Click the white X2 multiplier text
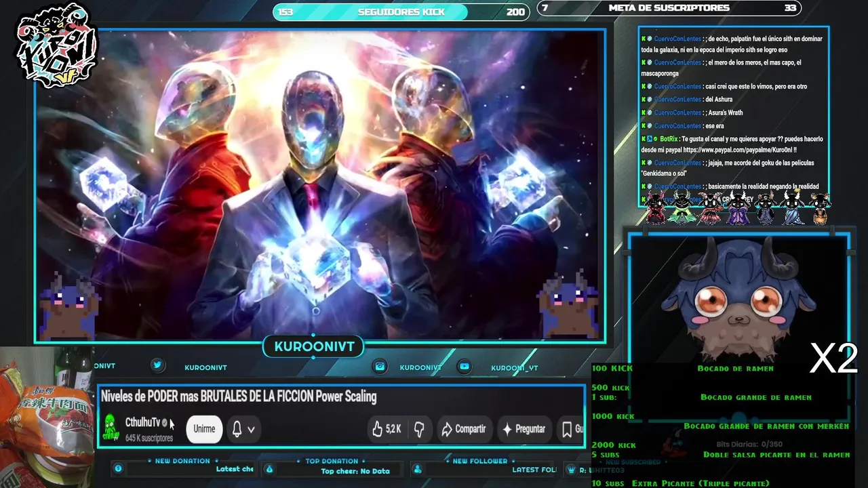 click(834, 359)
